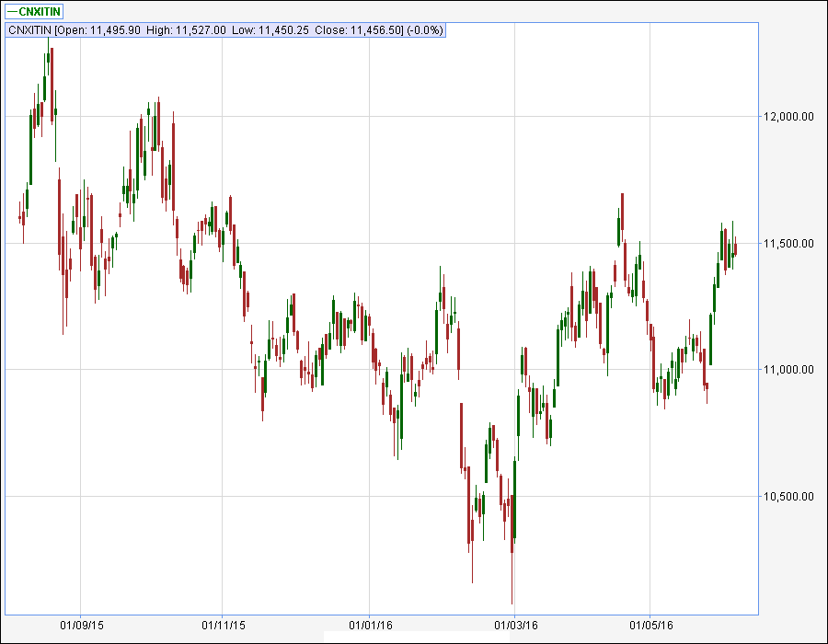Click the 11,500.00 price axis label
828x644 pixels.
click(x=789, y=246)
